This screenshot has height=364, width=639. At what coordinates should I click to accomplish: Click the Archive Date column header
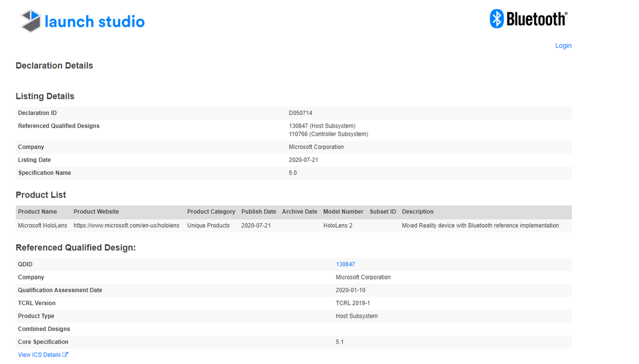(x=300, y=212)
